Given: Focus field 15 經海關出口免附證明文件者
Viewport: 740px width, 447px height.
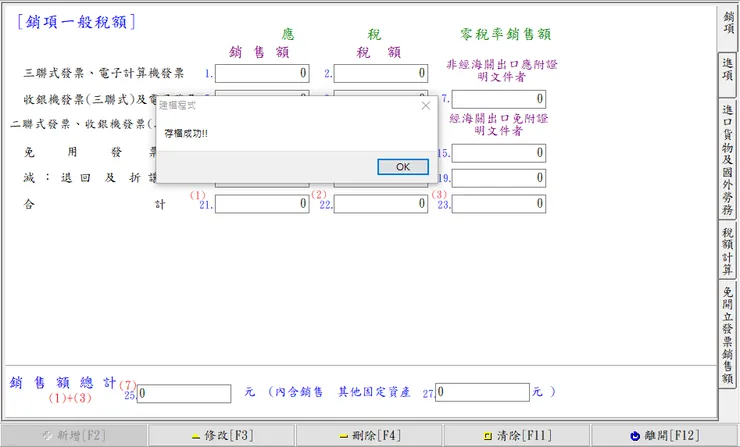Looking at the screenshot, I should tap(499, 153).
